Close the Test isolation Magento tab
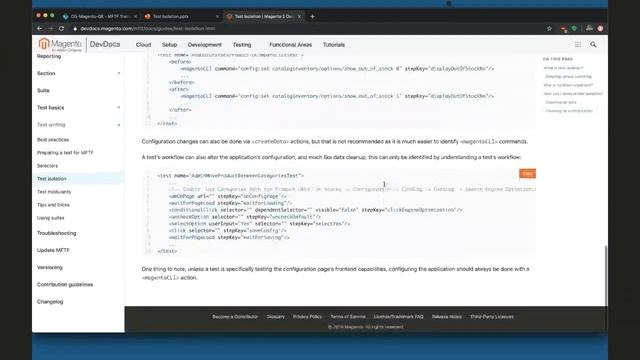 pyautogui.click(x=299, y=16)
